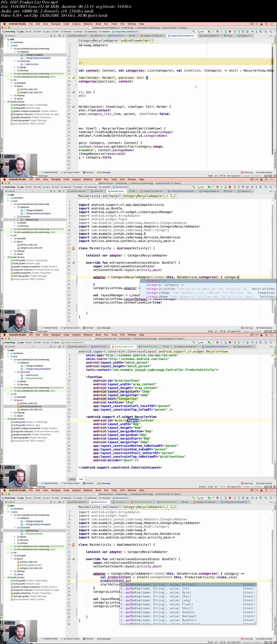277x644 pixels.
Task: Toggle Build Variants panel in frame 00:05:22
Action: coord(2,300)
